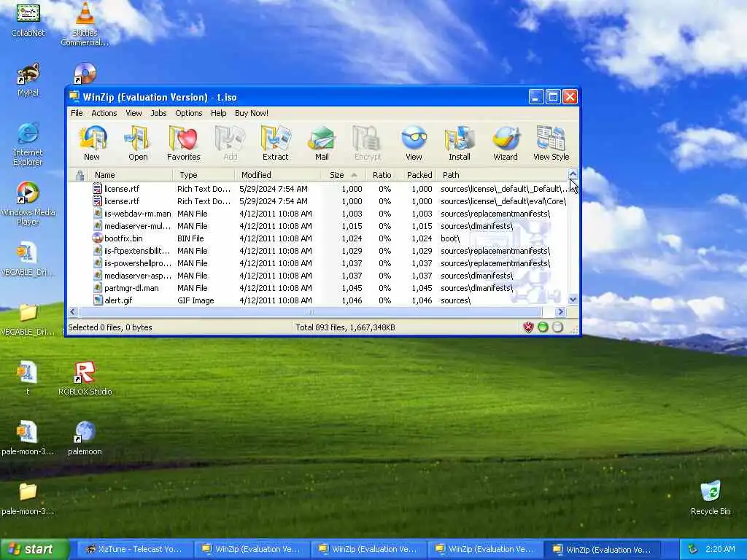Select the MyPal desktop icon
747x560 pixels.
(28, 80)
